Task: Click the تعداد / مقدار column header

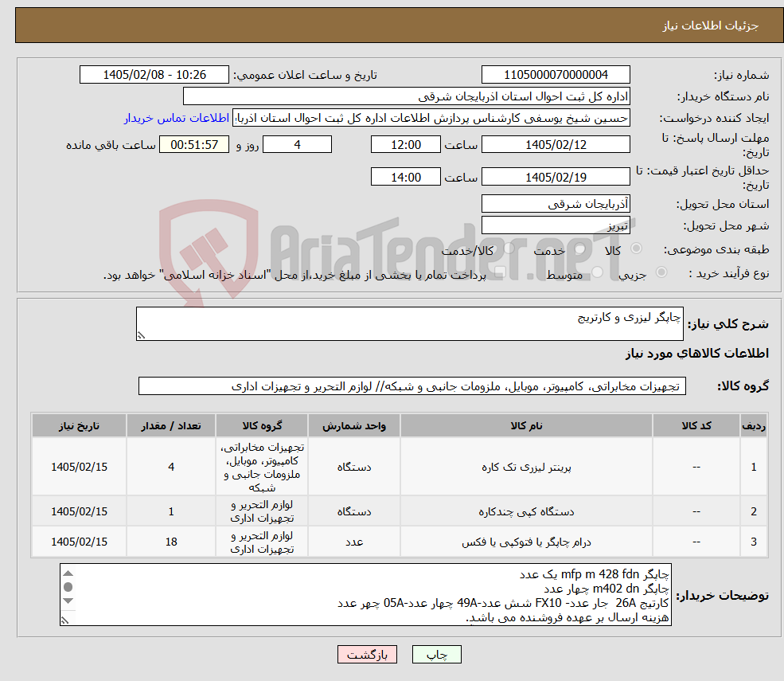Action: point(171,426)
